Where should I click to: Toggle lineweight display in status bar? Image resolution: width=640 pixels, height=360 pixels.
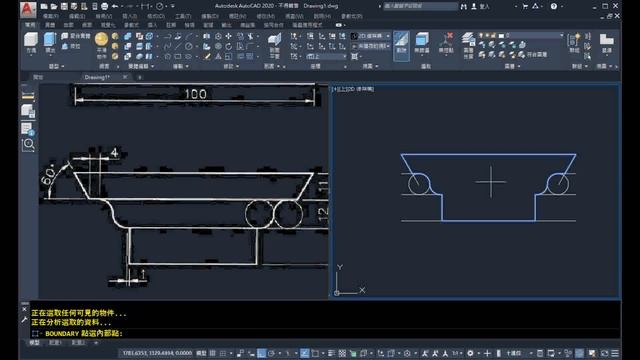coord(331,353)
